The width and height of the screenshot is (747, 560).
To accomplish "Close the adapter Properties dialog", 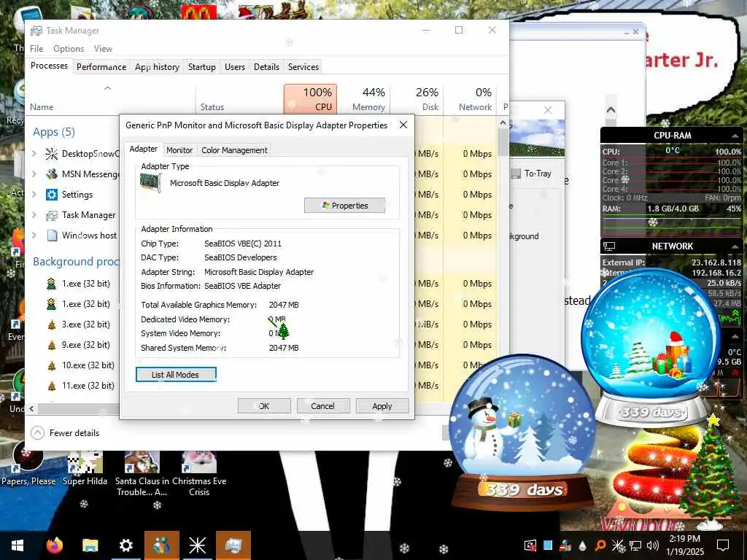I will pos(403,125).
